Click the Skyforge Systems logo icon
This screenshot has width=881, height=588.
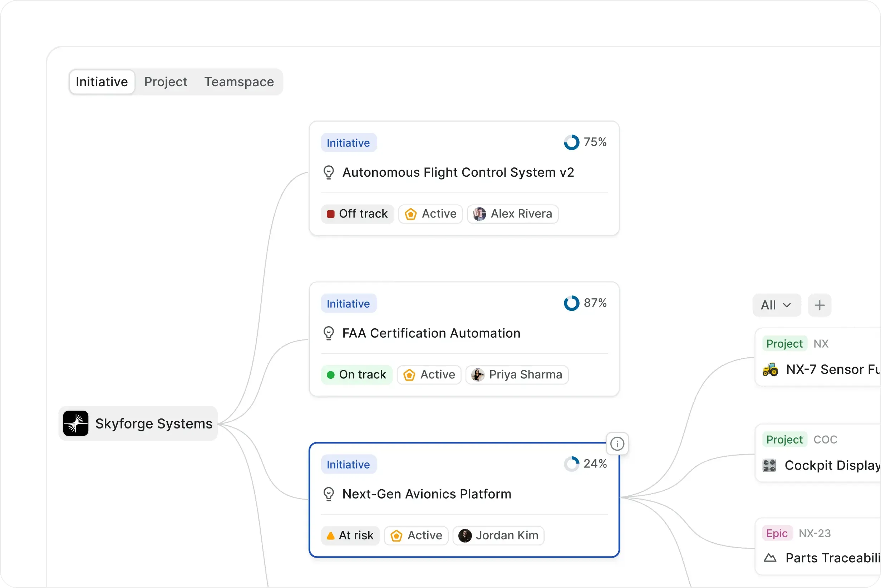pos(76,423)
